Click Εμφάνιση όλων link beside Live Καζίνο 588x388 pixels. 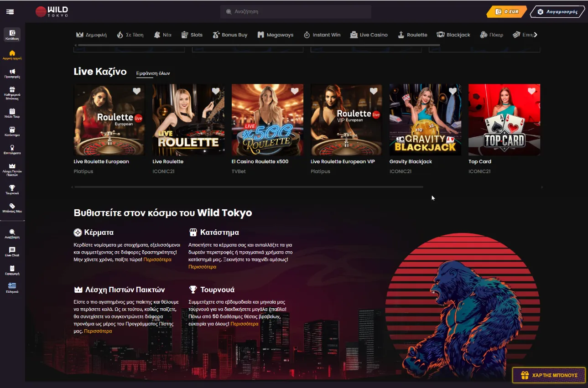[153, 73]
